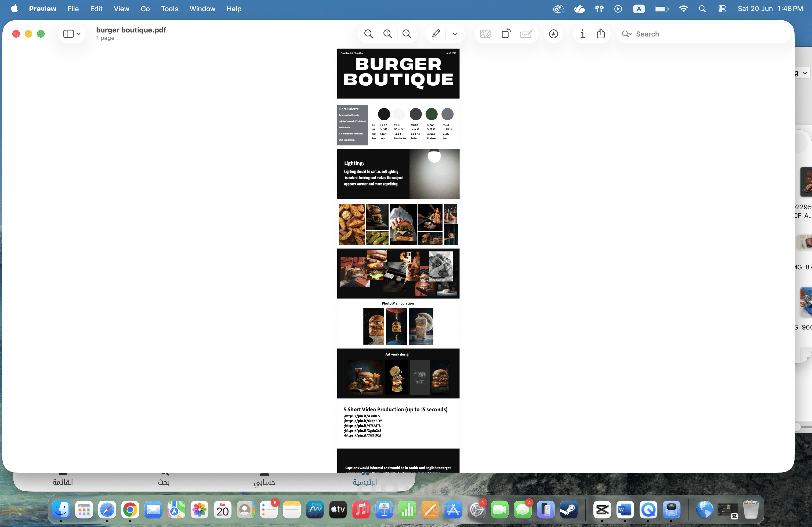Image resolution: width=812 pixels, height=527 pixels.
Task: Open the Edit menu
Action: tap(96, 9)
